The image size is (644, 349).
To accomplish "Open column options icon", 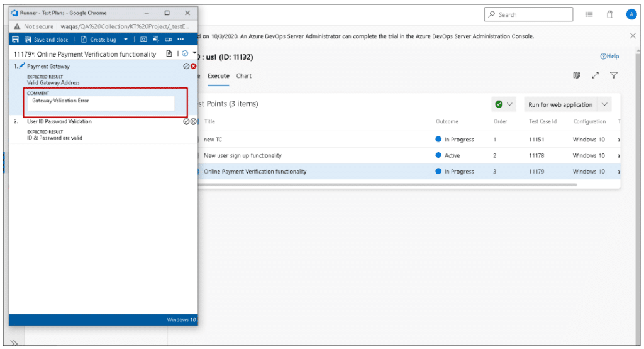I will click(577, 75).
